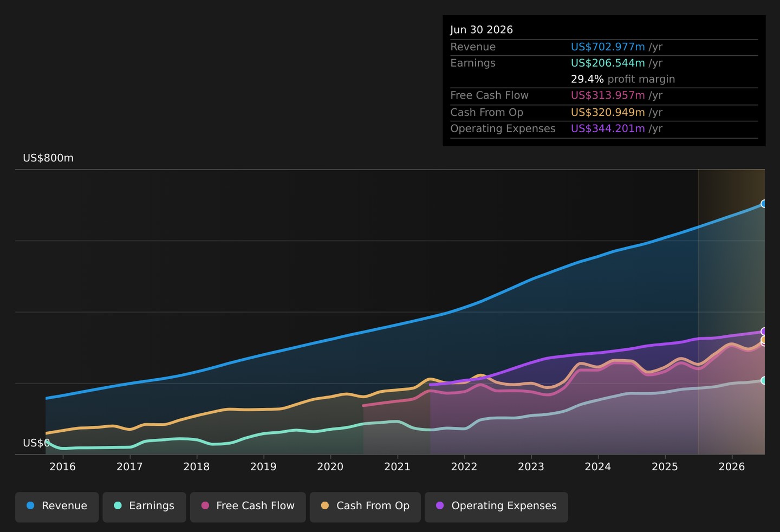The width and height of the screenshot is (780, 532).
Task: Click the 2021 x-axis label
Action: pos(397,467)
